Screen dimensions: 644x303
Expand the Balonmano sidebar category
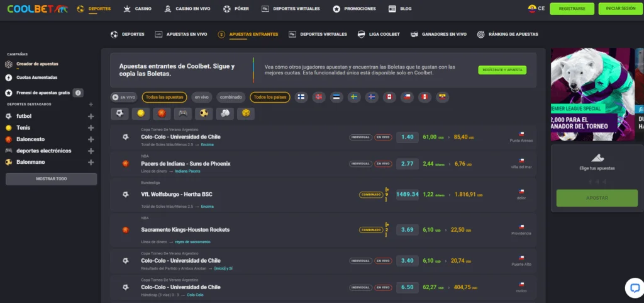coord(91,163)
